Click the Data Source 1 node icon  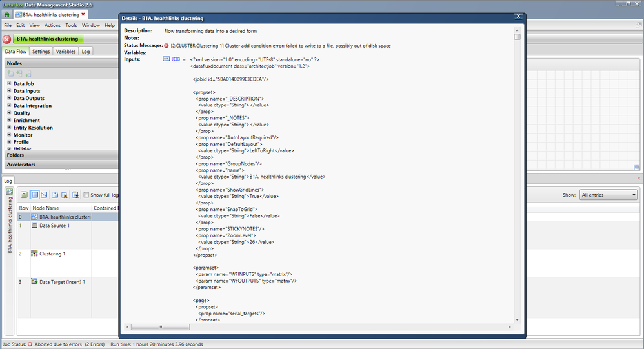(x=34, y=225)
